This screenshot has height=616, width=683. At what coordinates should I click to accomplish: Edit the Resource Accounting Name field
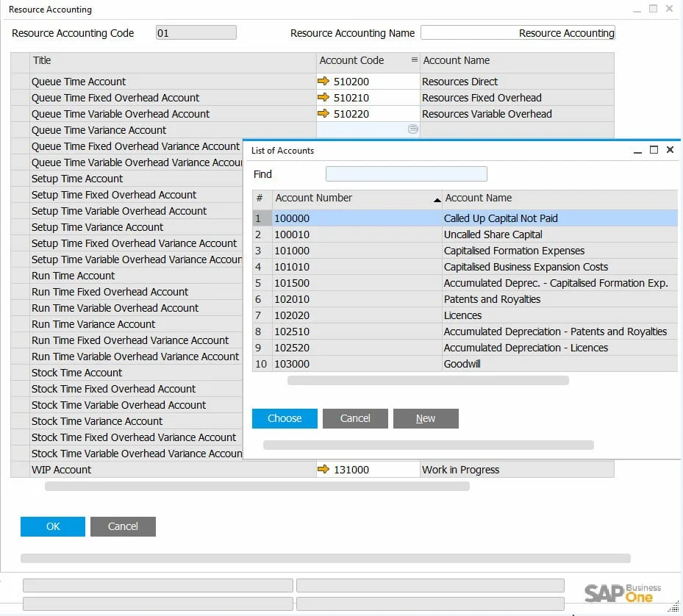(518, 32)
